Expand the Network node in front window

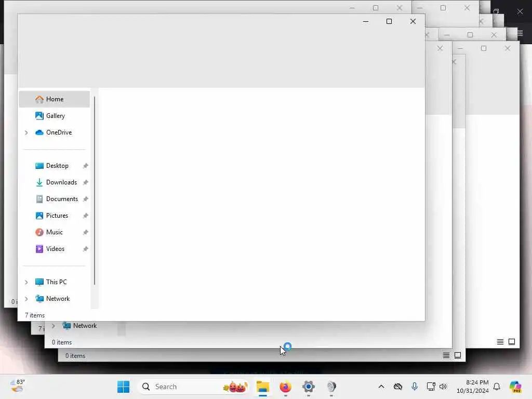tap(26, 299)
